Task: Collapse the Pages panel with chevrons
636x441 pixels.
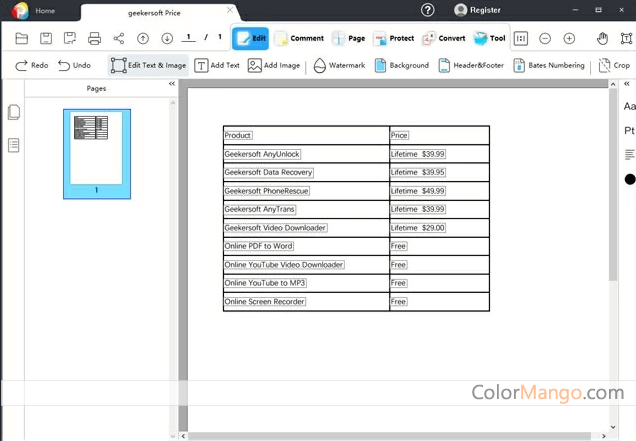Action: coord(172,84)
